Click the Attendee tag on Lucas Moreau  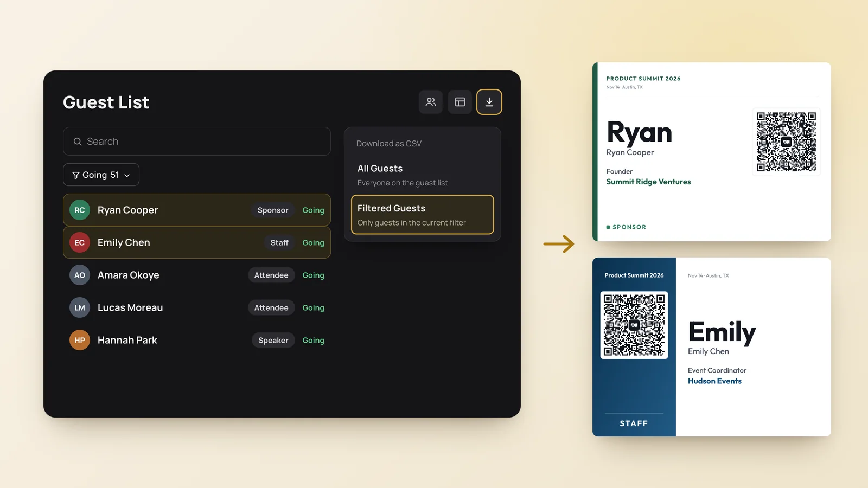pos(271,307)
